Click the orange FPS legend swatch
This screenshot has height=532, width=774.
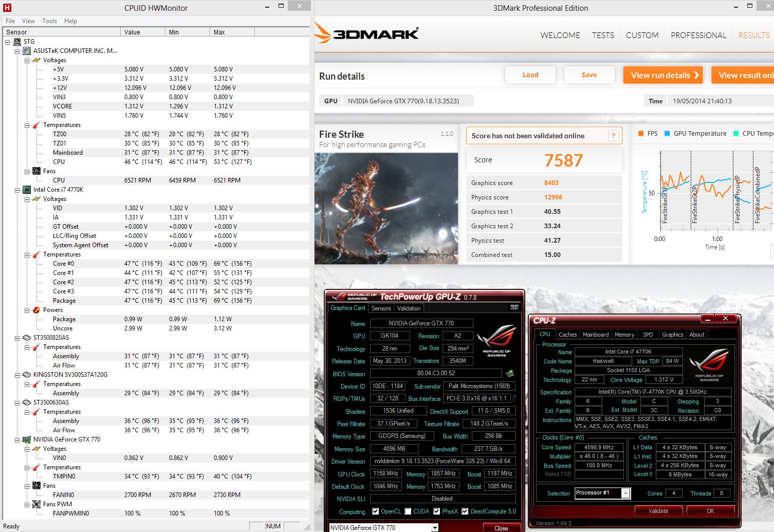640,134
